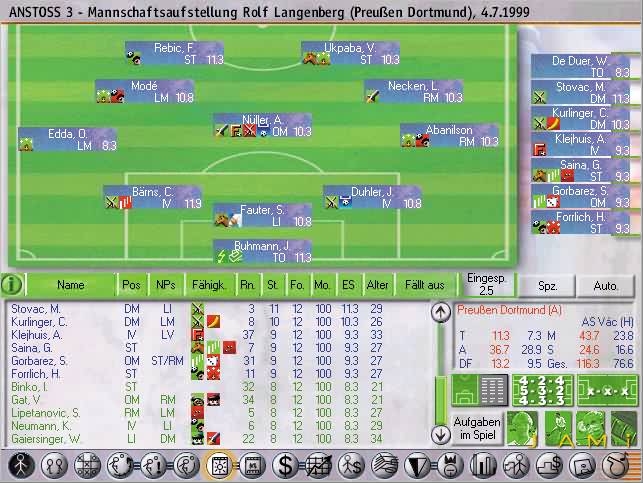643x483 pixels.
Task: Click the green stadium stands icon
Action: coord(624,428)
